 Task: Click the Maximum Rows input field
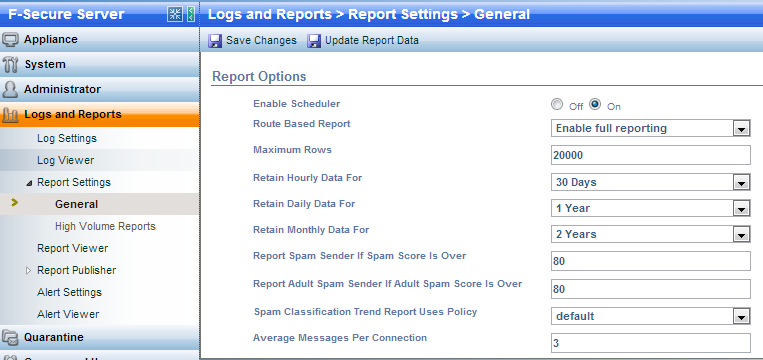coord(651,155)
